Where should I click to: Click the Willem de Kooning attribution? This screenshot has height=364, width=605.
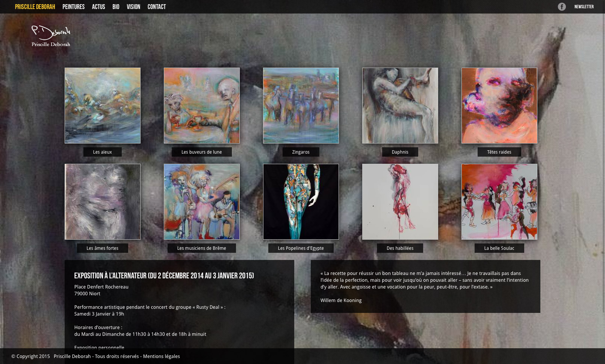click(341, 301)
